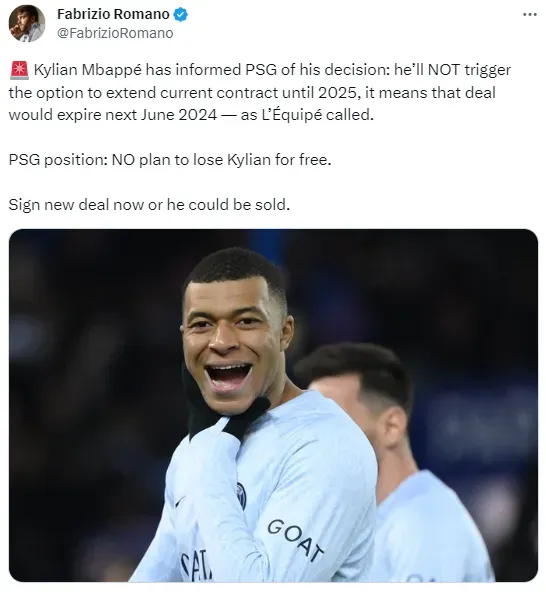Click the "Sign new deal now" sentence
546x592 pixels.
[x=149, y=205]
